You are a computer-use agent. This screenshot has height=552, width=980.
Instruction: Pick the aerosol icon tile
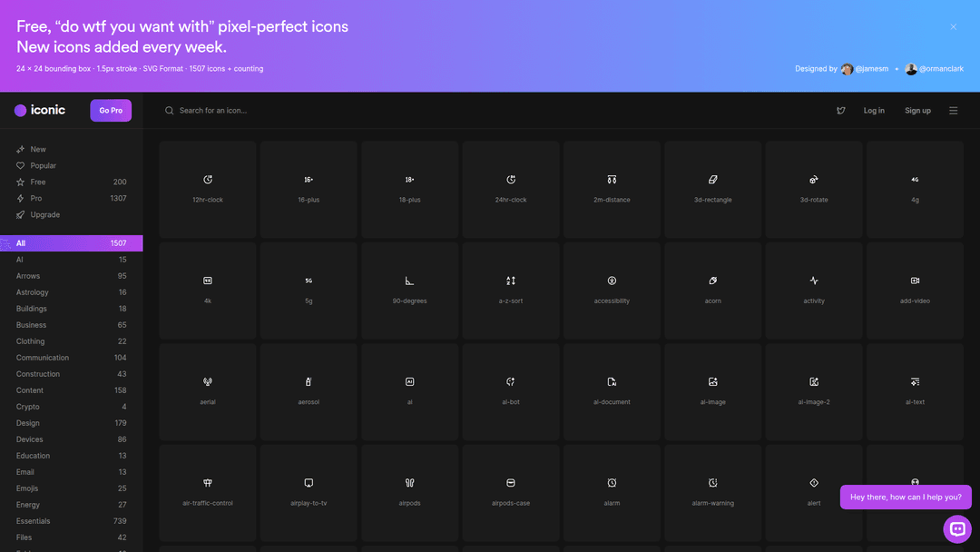(309, 391)
